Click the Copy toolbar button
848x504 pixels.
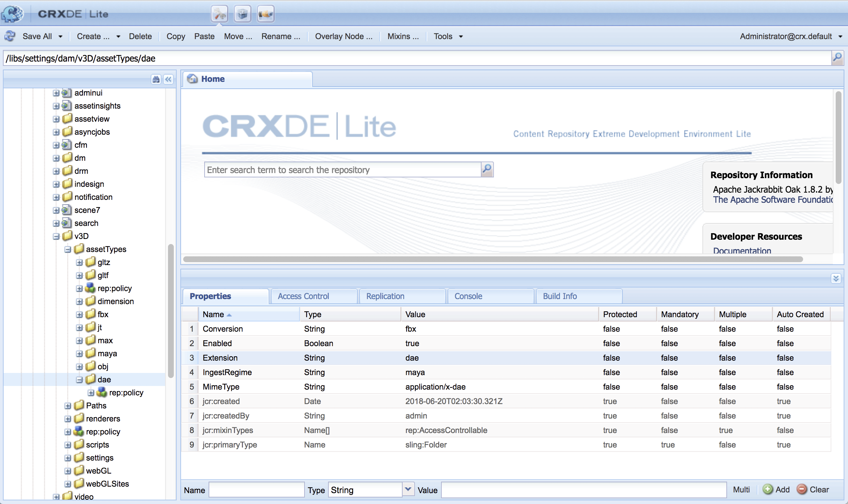point(176,36)
